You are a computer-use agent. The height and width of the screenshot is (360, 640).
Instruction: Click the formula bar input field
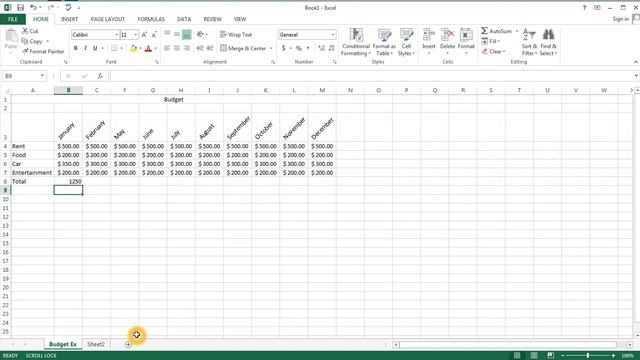[x=371, y=76]
